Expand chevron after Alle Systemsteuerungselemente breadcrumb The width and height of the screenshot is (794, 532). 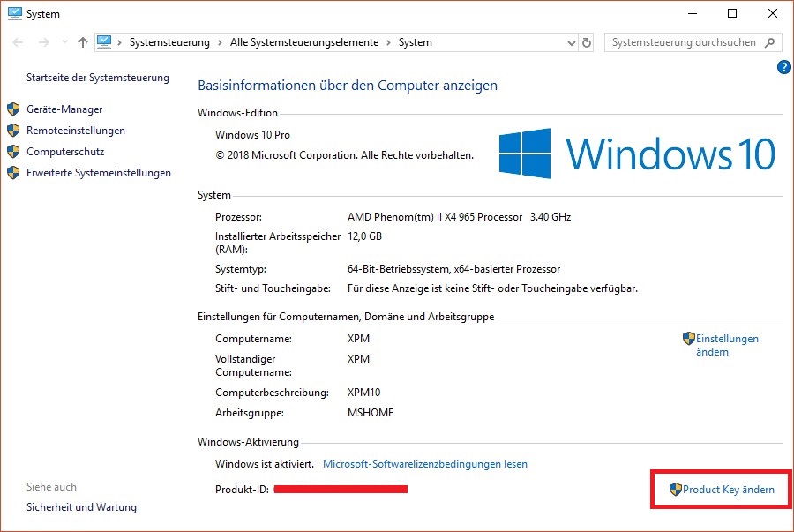pyautogui.click(x=388, y=42)
